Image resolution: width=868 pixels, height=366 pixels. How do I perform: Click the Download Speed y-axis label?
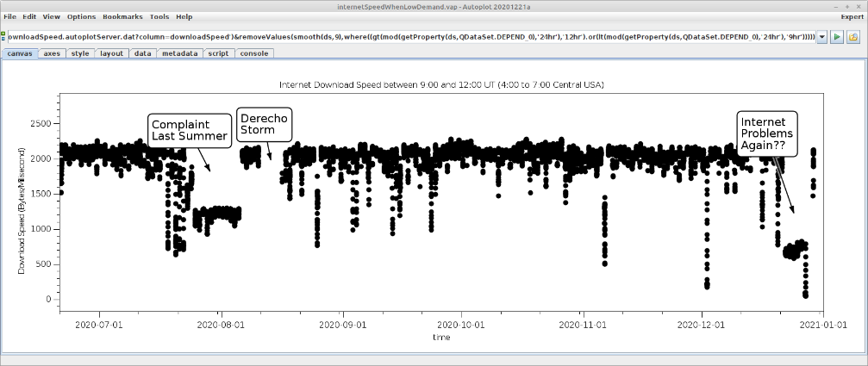click(x=22, y=211)
